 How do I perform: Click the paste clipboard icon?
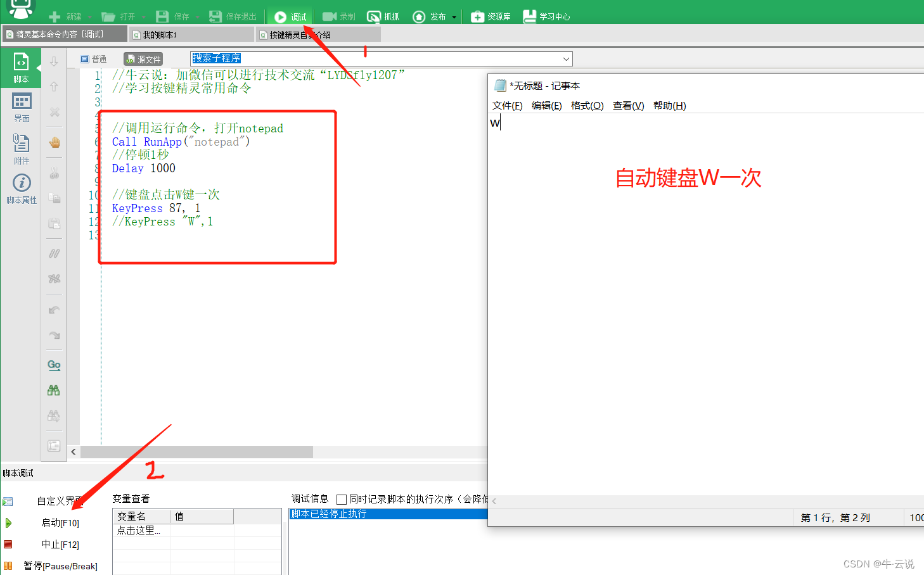tap(54, 223)
